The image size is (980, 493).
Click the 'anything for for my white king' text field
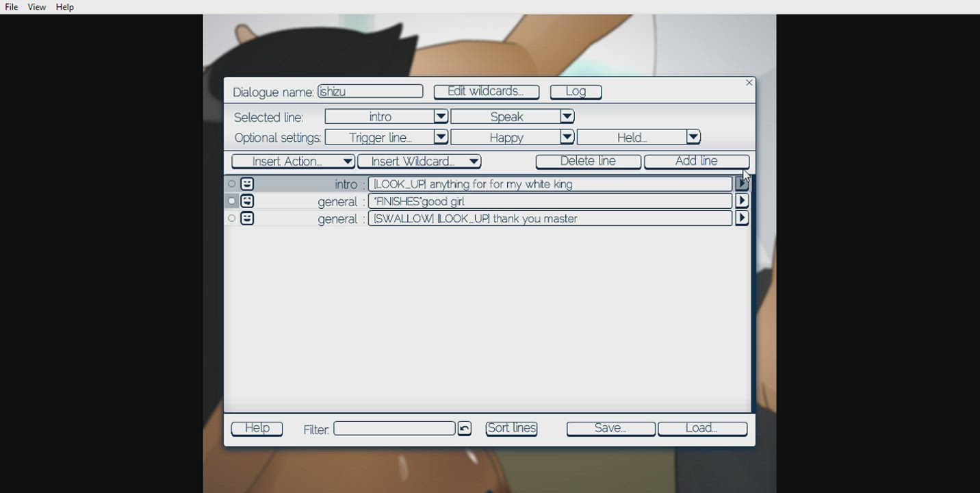point(550,184)
